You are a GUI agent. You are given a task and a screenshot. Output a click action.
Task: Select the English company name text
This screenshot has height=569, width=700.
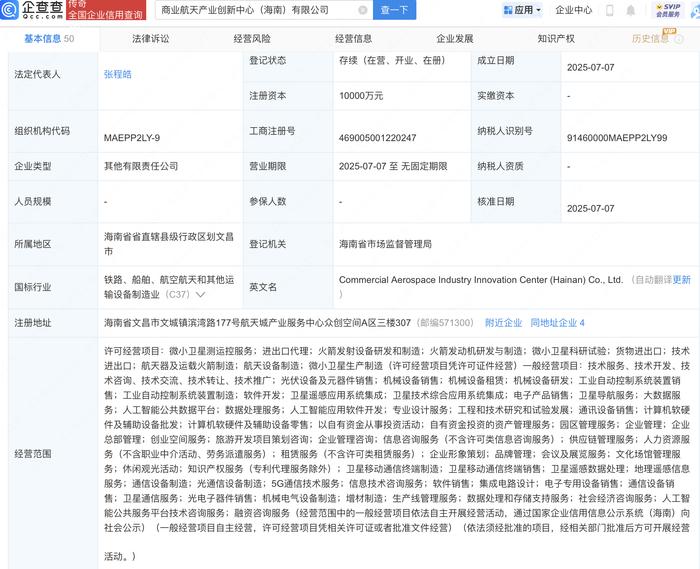481,280
